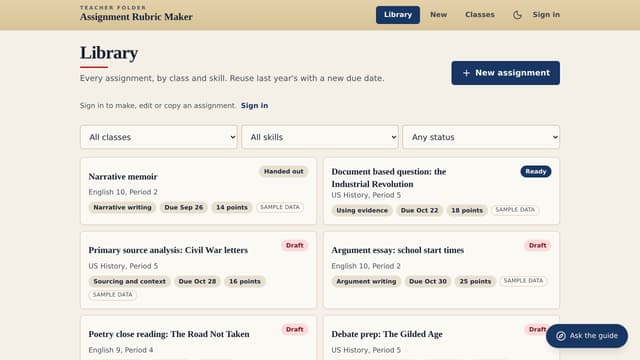The image size is (640, 360).
Task: Click the 25 points tag
Action: tap(475, 282)
